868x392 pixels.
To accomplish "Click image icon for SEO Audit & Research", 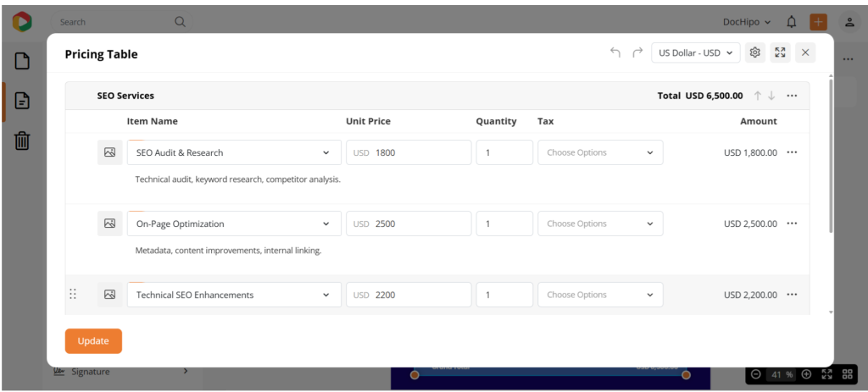I will pyautogui.click(x=109, y=152).
